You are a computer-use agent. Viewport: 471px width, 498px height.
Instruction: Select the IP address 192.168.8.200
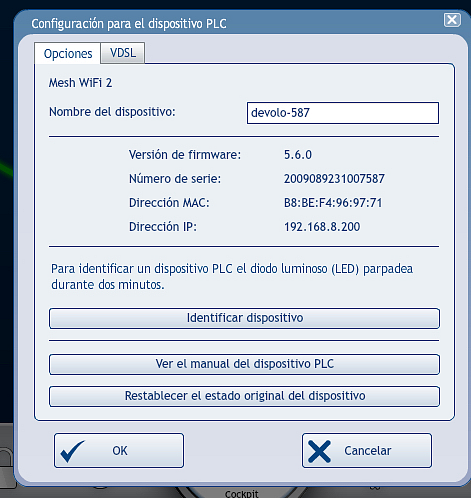[322, 227]
